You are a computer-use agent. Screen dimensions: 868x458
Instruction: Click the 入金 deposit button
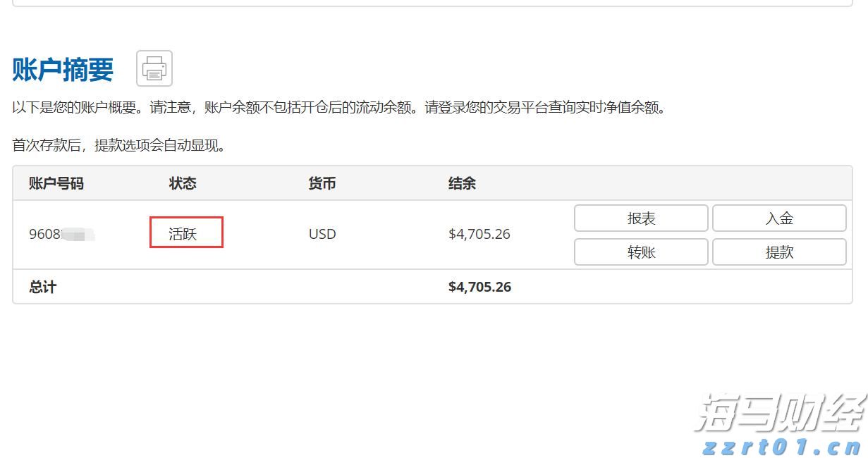coord(778,218)
